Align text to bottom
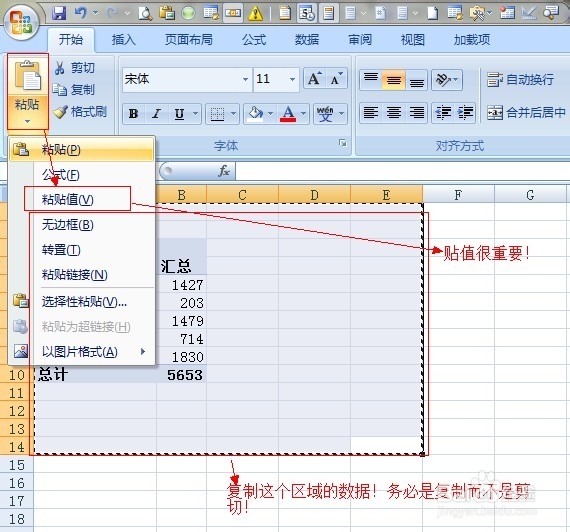The width and height of the screenshot is (570, 532). [x=417, y=80]
